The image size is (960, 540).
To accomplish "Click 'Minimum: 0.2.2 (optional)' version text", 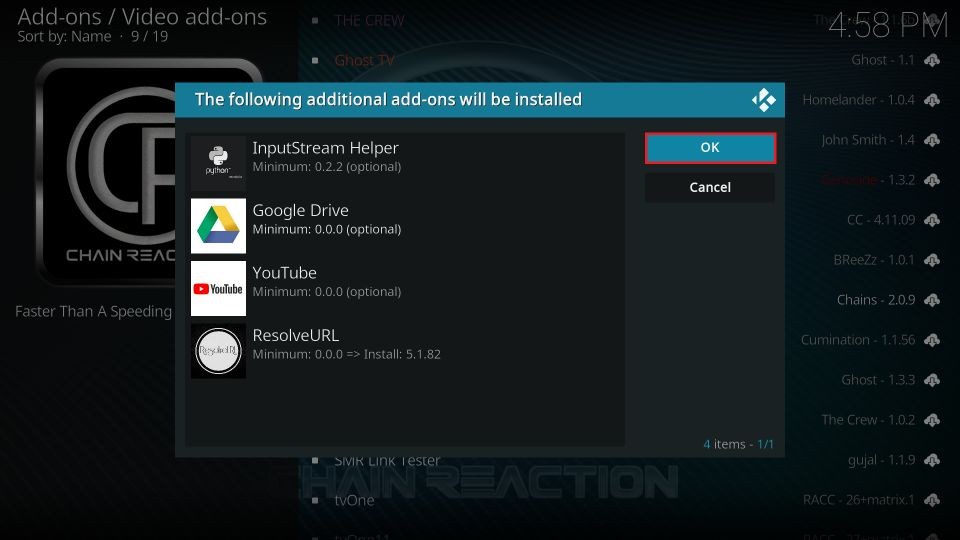I will click(x=327, y=167).
